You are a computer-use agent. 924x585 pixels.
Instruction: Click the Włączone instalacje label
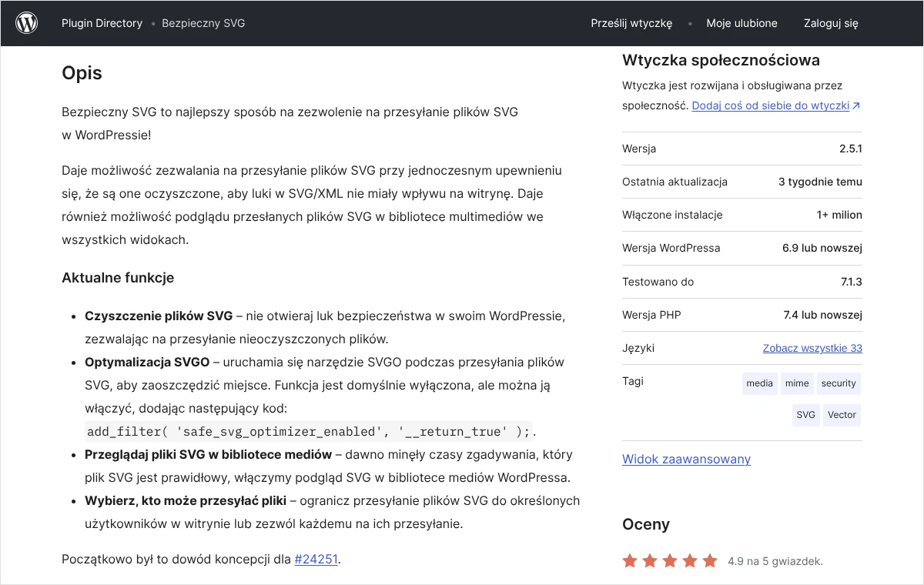click(672, 215)
